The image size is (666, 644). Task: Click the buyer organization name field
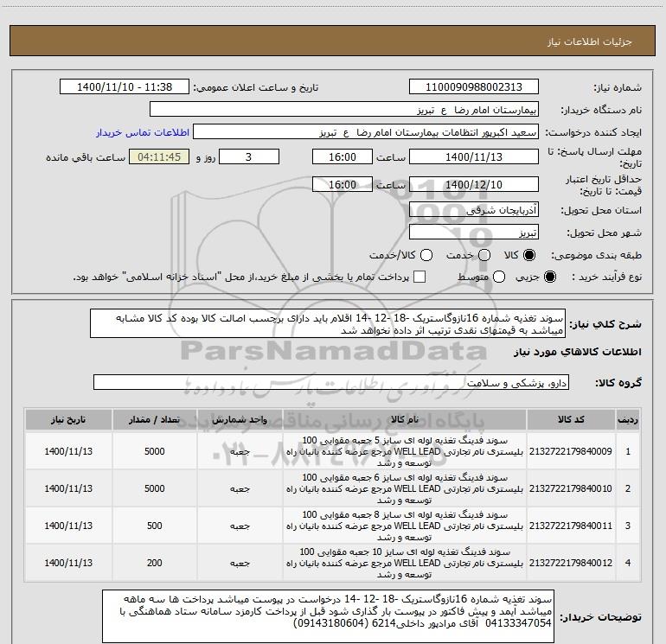click(x=344, y=110)
